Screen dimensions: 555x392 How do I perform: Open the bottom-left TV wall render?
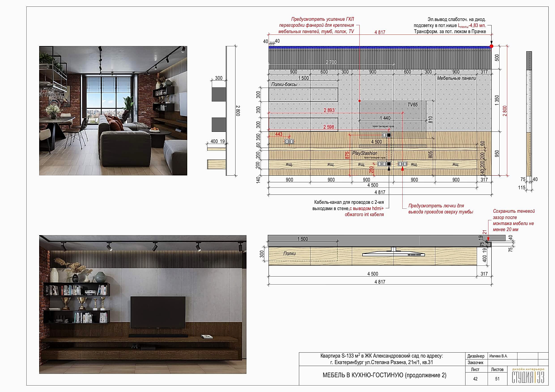(143, 304)
